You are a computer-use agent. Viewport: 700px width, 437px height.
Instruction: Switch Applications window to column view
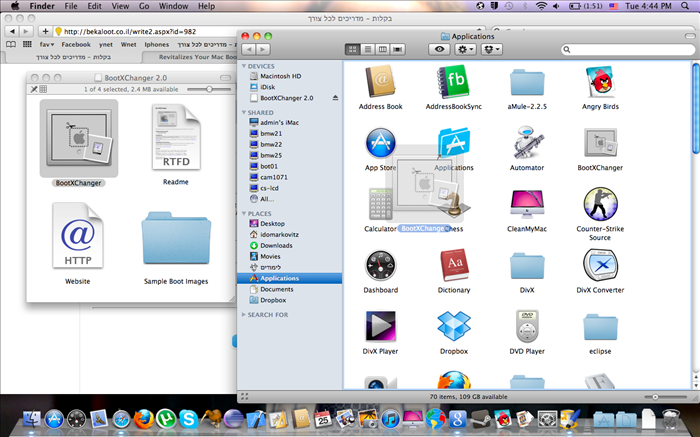click(x=383, y=49)
